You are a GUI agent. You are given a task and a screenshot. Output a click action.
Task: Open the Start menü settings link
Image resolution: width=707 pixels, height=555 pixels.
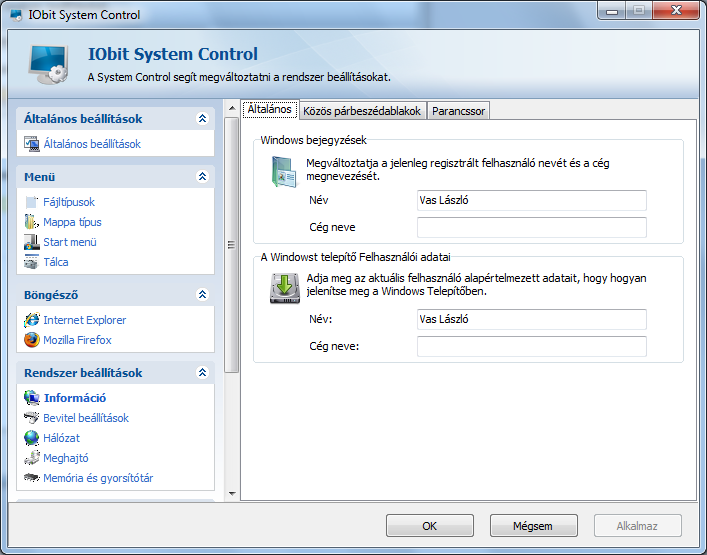pyautogui.click(x=70, y=242)
